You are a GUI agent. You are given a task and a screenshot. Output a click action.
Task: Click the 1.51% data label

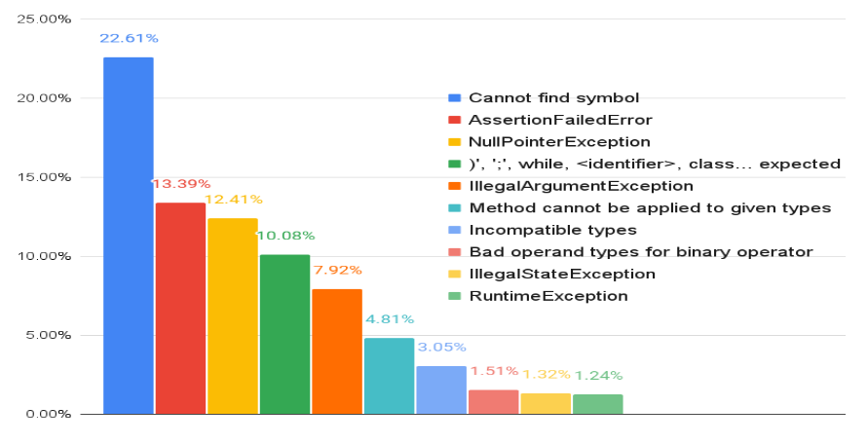493,370
